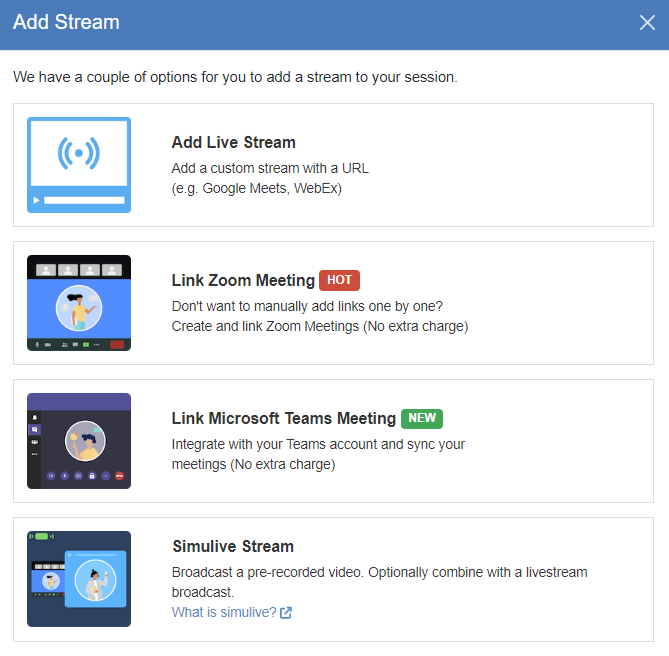The width and height of the screenshot is (669, 656).
Task: Click the external link icon beside simulive link
Action: (286, 613)
